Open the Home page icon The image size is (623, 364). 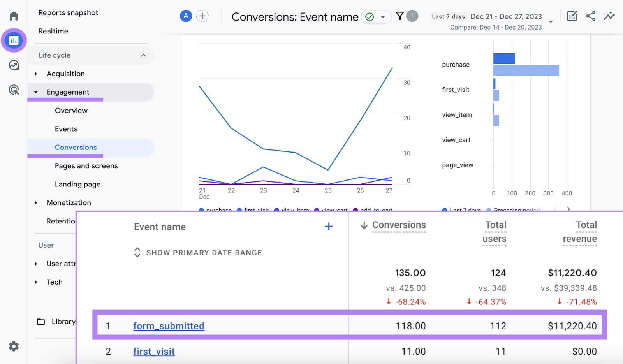pyautogui.click(x=14, y=16)
